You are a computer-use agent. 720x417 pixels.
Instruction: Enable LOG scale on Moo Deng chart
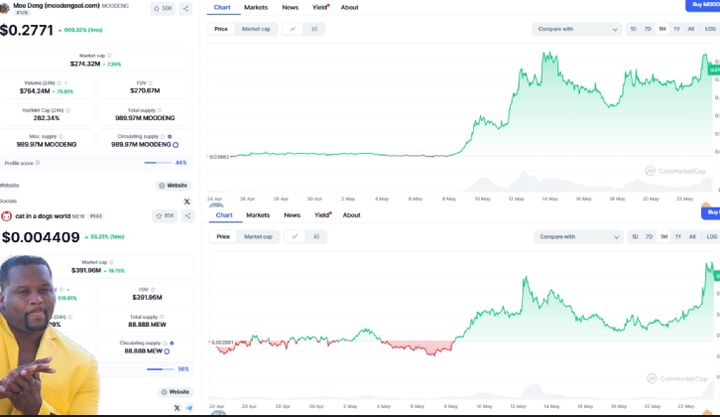pos(710,29)
